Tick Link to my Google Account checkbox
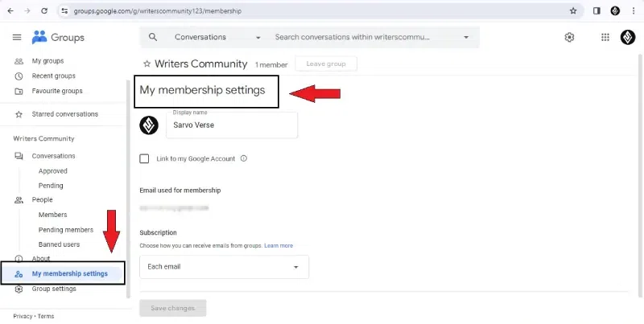Screen dimensions: 644x324 click(144, 158)
